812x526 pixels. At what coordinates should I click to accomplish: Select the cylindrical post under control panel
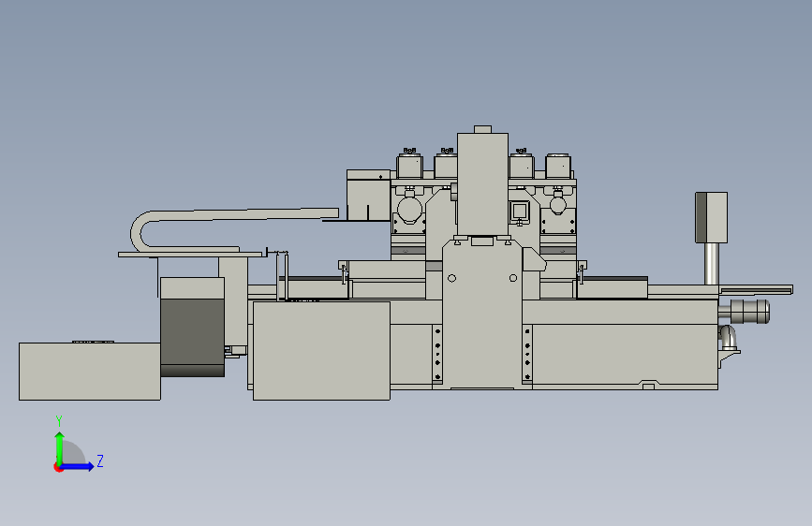coord(712,264)
